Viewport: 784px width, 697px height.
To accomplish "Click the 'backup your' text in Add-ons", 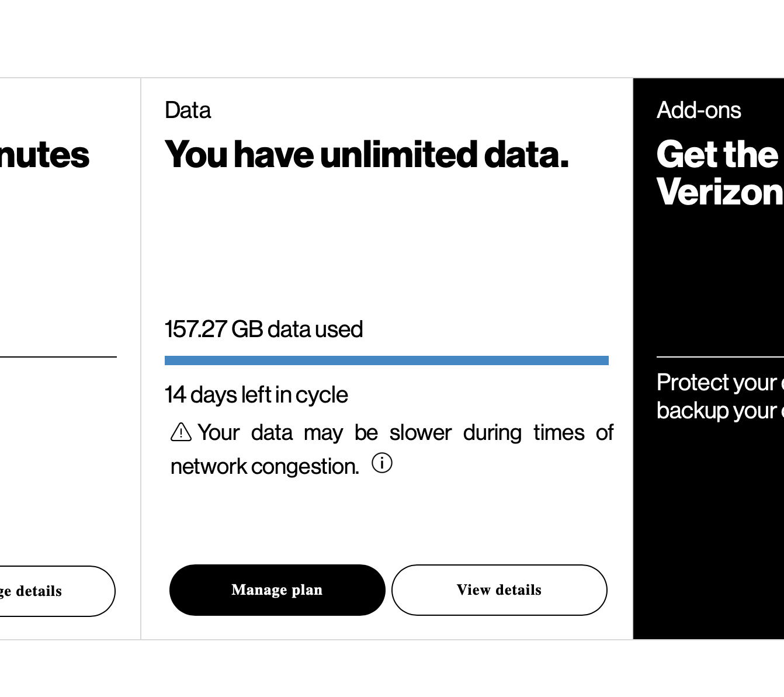I will pyautogui.click(x=717, y=411).
